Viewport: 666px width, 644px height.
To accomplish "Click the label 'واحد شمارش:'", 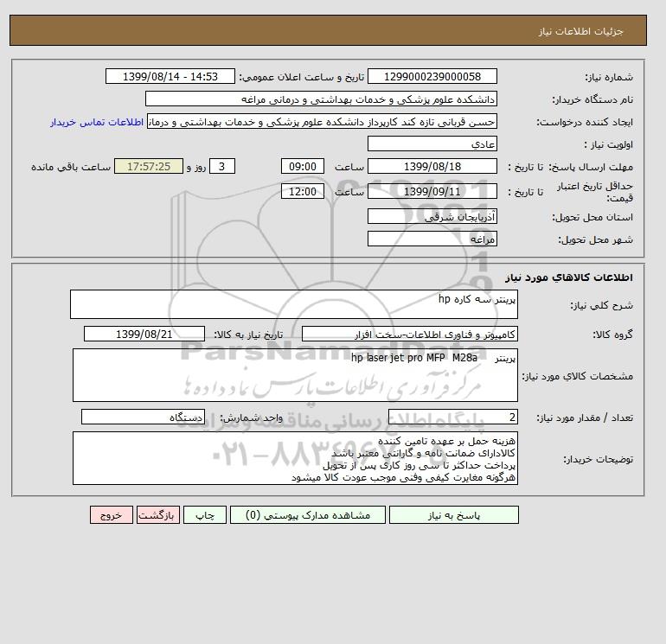I will (x=251, y=418).
